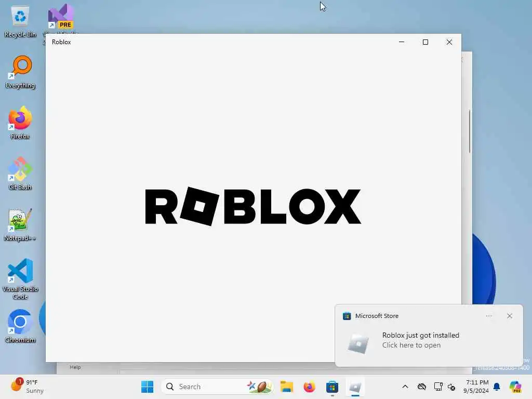
Task: Open the Copilot preview taskbar icon
Action: 515,387
